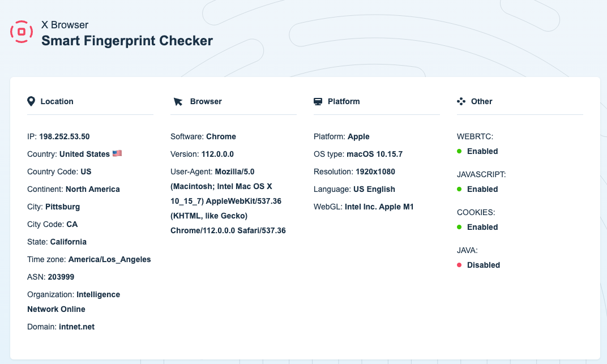Expand the Platform section header

click(x=344, y=101)
